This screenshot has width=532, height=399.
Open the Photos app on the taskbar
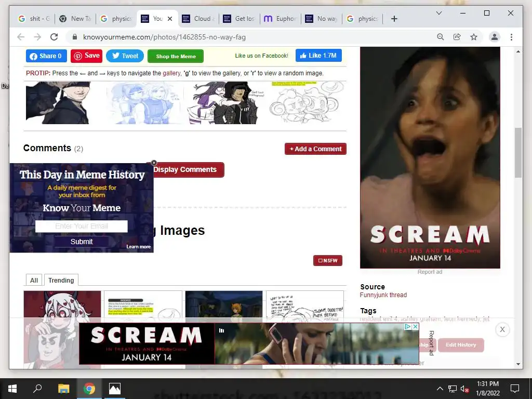(x=115, y=389)
